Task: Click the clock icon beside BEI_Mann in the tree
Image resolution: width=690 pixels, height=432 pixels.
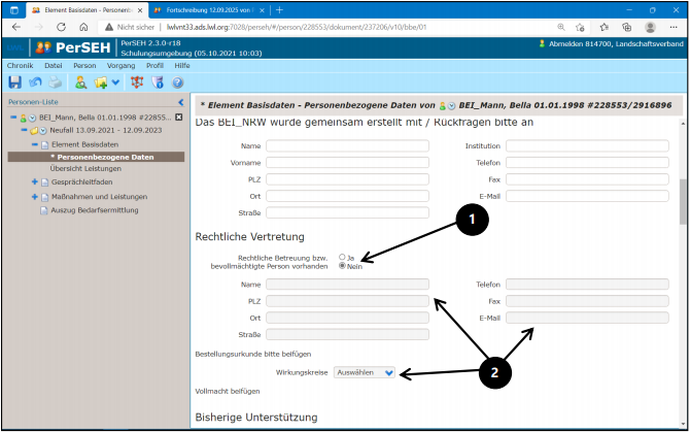Action: click(x=32, y=118)
